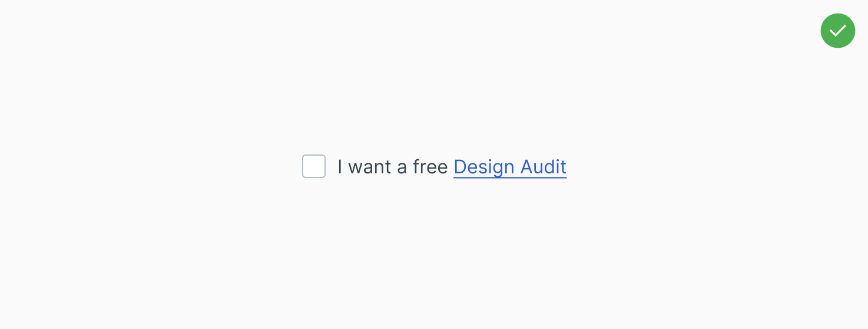Click the "I want a free" label text
The image size is (868, 329).
(392, 167)
